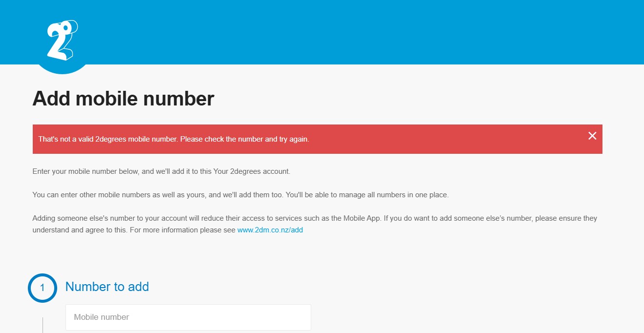Select the 'Number to add' step heading

click(x=107, y=287)
